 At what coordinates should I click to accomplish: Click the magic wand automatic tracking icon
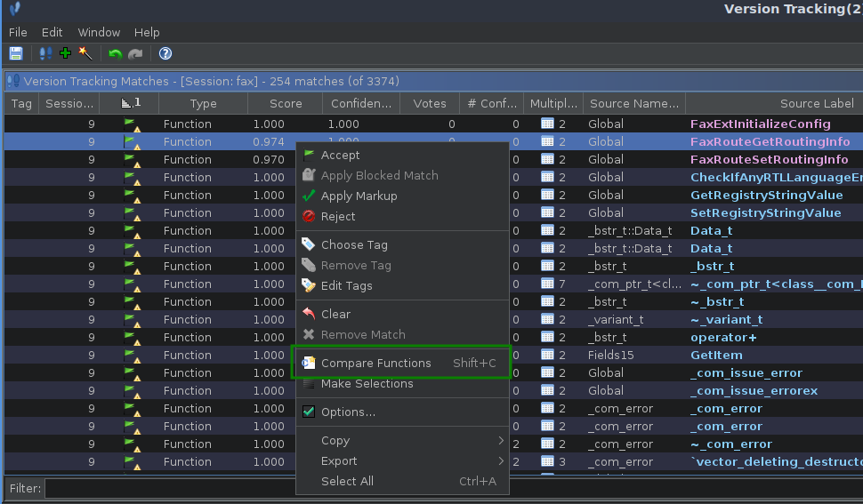point(85,54)
